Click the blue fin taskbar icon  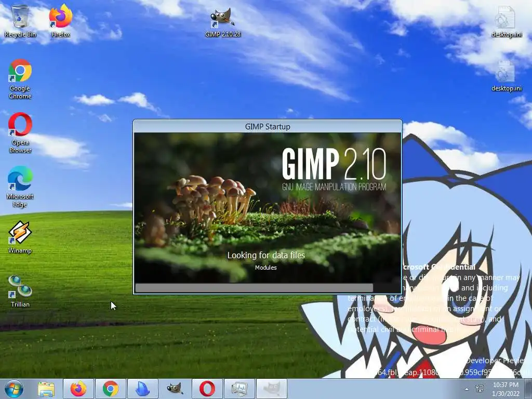[143, 389]
